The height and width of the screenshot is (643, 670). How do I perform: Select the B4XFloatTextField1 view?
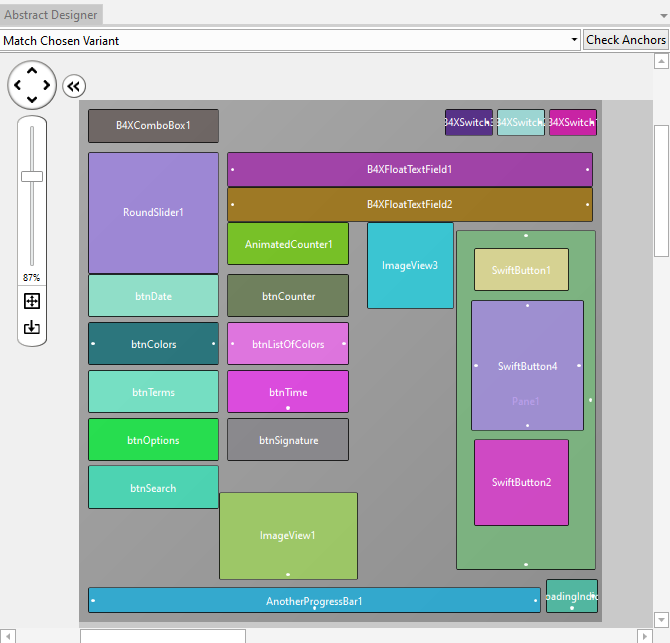(x=410, y=170)
